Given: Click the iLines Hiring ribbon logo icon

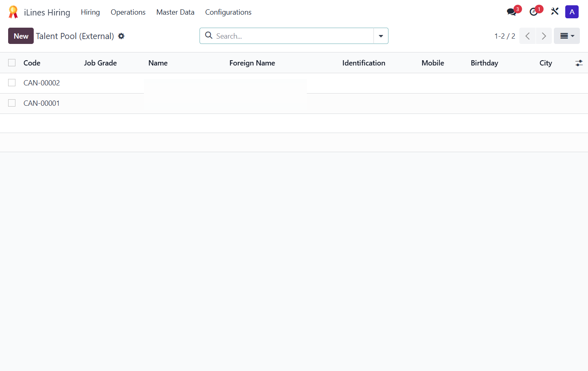Looking at the screenshot, I should point(13,12).
